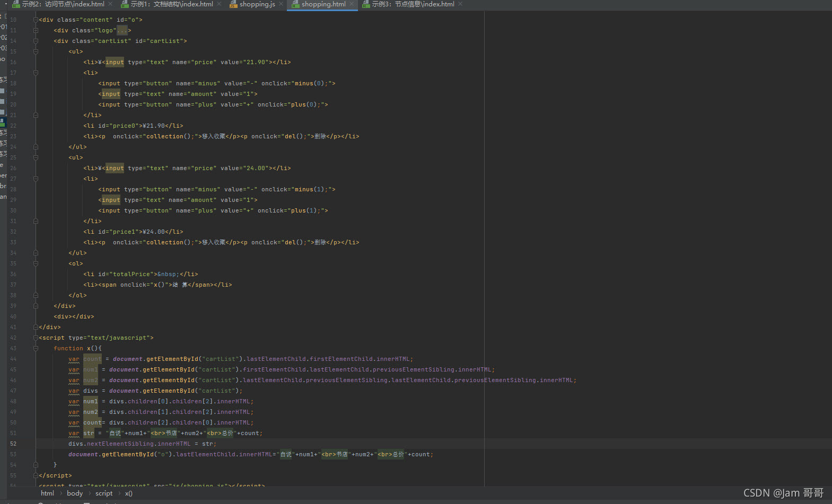Click the value="21.90" attribute on line 16

click(244, 62)
